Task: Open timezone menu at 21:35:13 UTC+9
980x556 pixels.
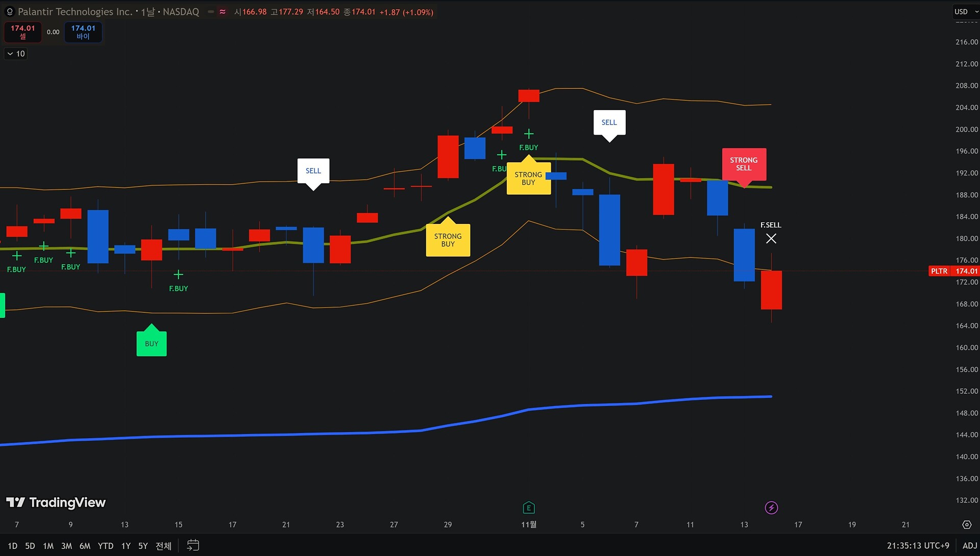Action: (x=918, y=545)
